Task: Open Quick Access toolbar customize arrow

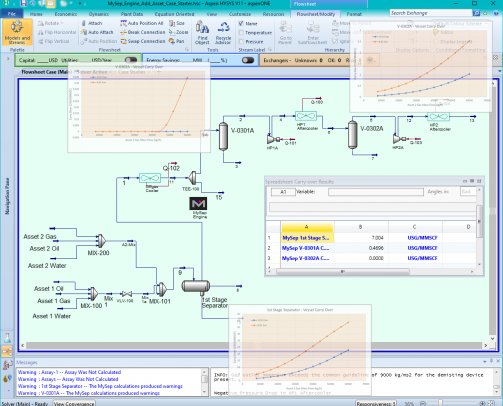Action: 80,4
